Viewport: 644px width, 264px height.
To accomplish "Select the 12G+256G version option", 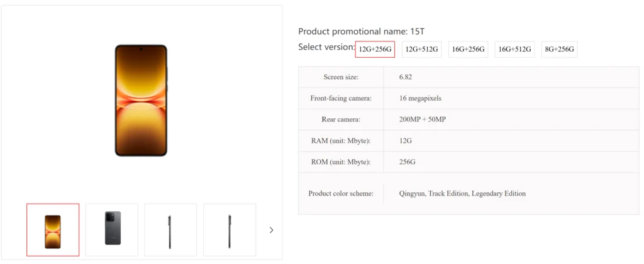I will click(375, 49).
